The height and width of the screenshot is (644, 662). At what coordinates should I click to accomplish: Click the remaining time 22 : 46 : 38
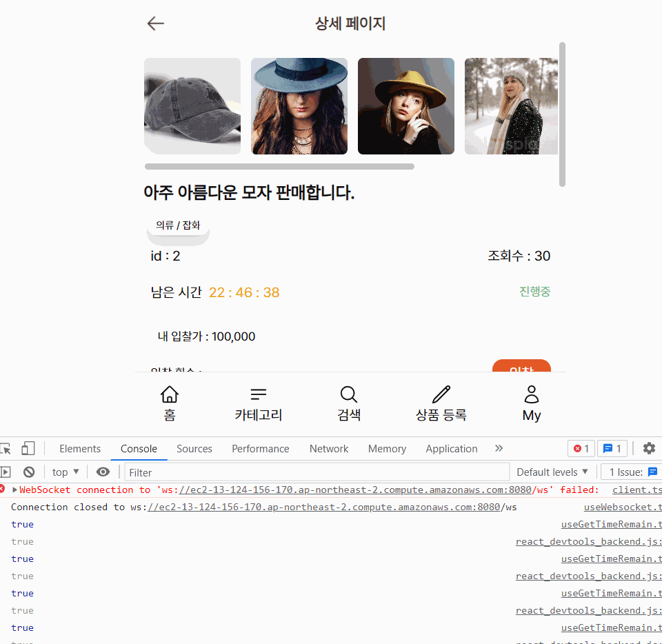[244, 292]
